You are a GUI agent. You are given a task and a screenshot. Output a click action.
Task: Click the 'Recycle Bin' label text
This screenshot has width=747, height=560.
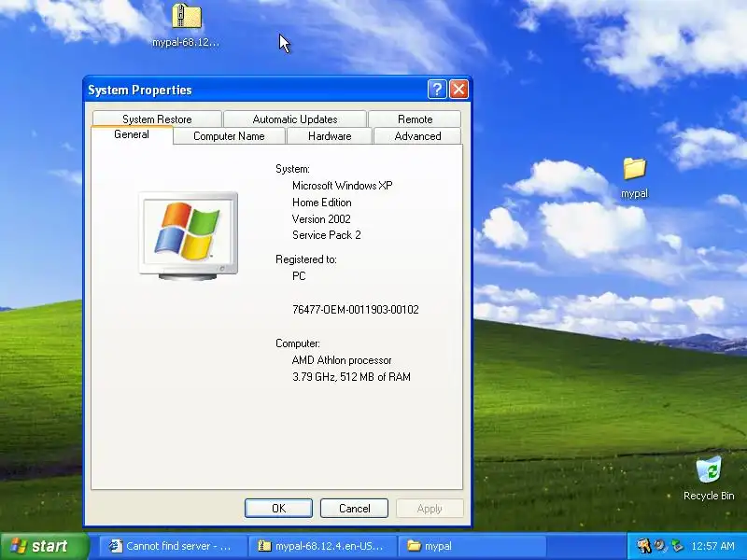click(709, 496)
